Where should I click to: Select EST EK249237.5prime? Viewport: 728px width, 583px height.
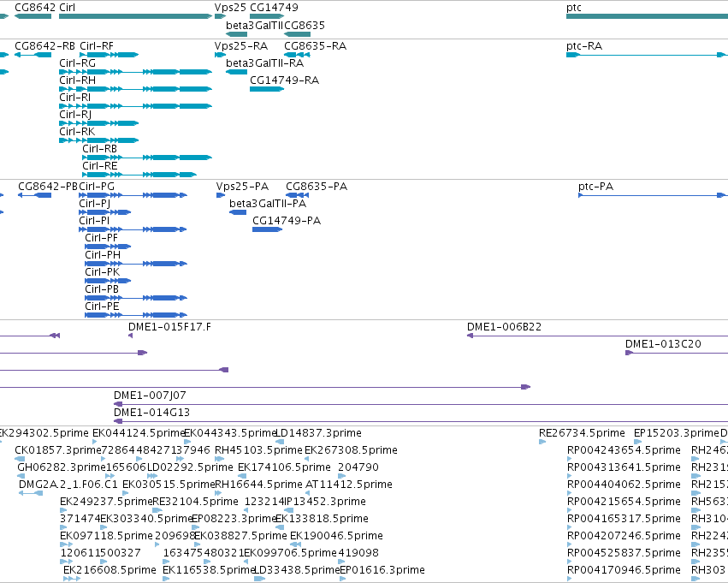click(x=106, y=502)
